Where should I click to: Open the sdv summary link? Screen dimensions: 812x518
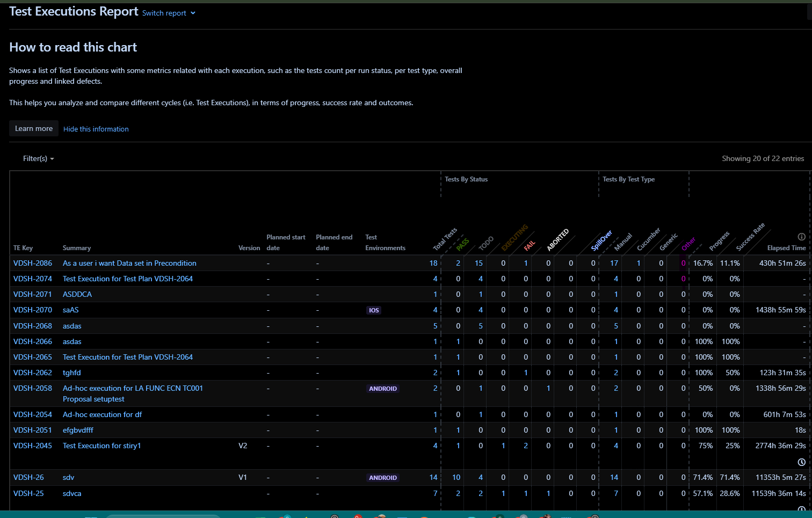69,477
